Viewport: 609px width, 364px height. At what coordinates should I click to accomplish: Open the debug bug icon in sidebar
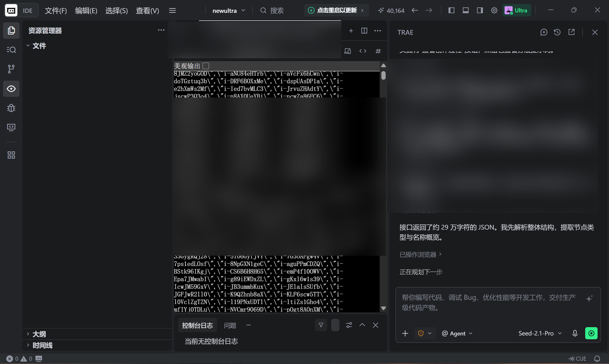11,108
